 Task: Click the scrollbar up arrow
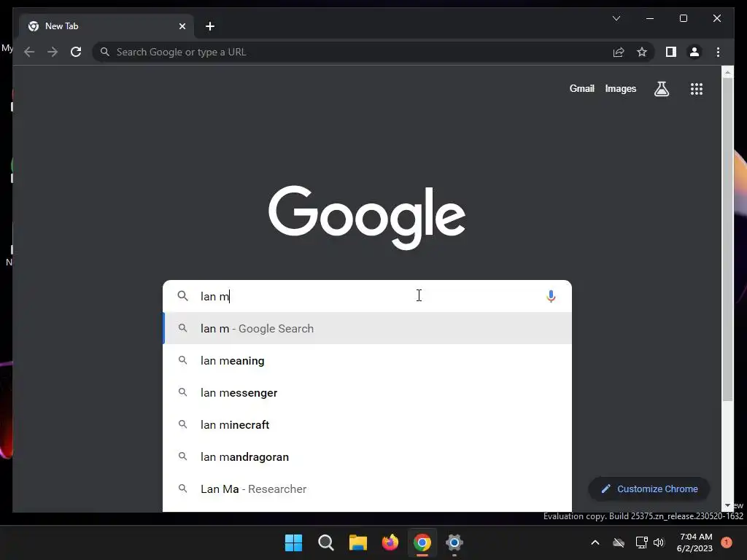click(727, 72)
